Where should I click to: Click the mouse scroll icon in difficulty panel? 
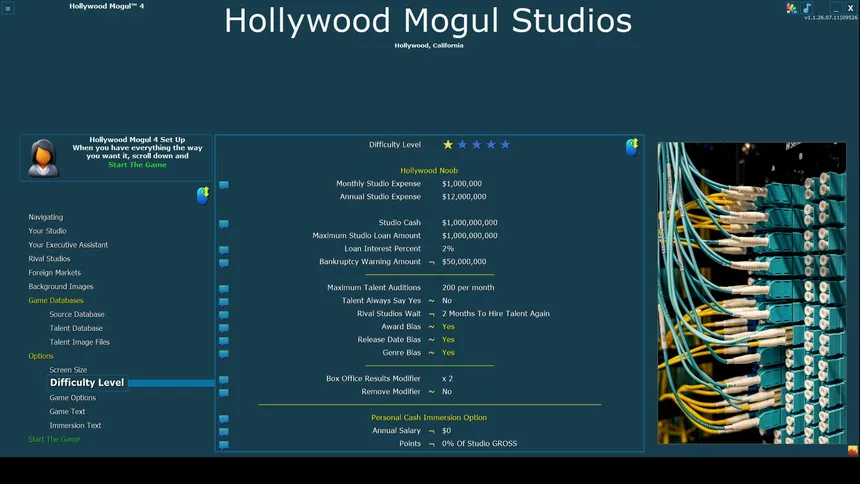(x=632, y=147)
